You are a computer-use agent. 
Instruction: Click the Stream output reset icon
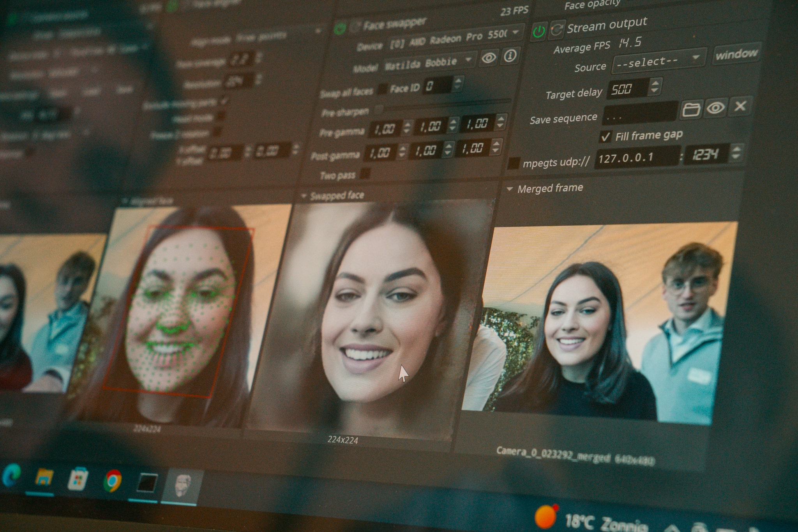tap(556, 30)
